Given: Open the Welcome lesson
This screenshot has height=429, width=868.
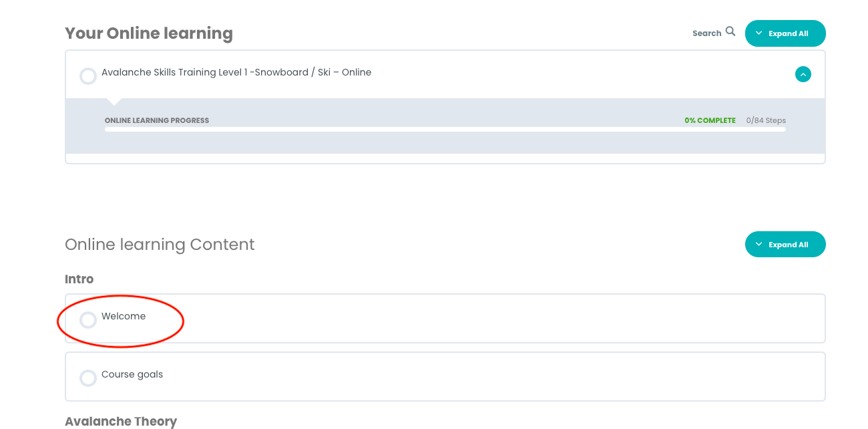Looking at the screenshot, I should click(x=124, y=317).
